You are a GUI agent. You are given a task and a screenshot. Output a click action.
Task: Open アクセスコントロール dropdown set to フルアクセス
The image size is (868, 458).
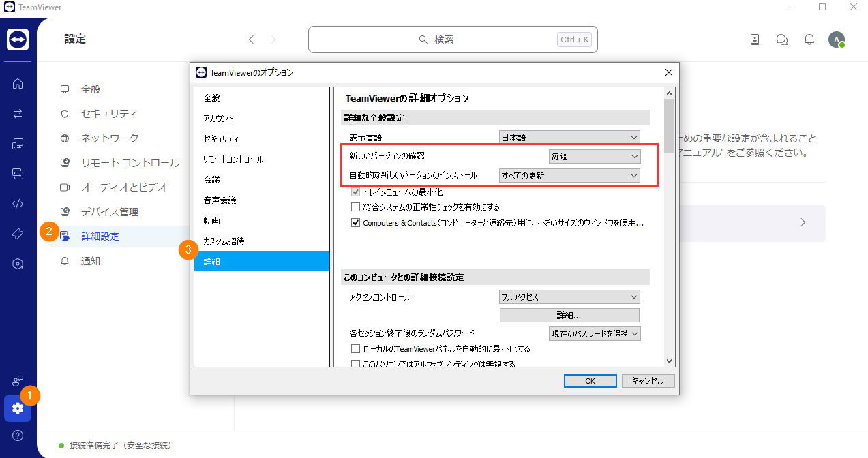coord(569,297)
